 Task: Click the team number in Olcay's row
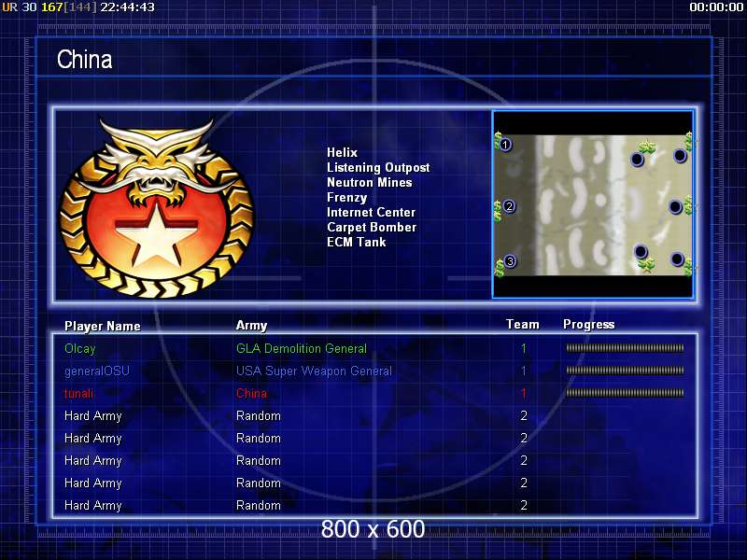pos(524,348)
